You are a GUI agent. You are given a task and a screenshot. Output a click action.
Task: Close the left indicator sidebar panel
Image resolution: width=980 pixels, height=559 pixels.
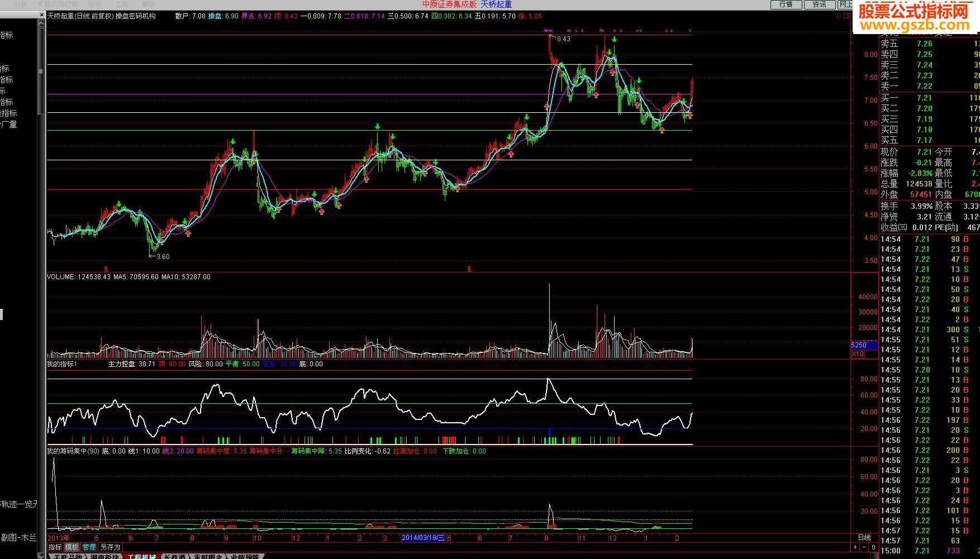coord(41,16)
